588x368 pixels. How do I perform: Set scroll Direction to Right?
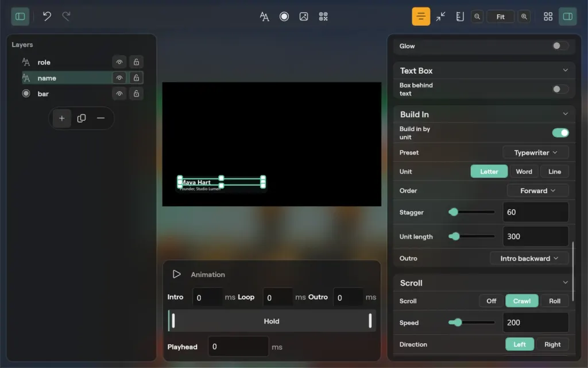(x=552, y=344)
